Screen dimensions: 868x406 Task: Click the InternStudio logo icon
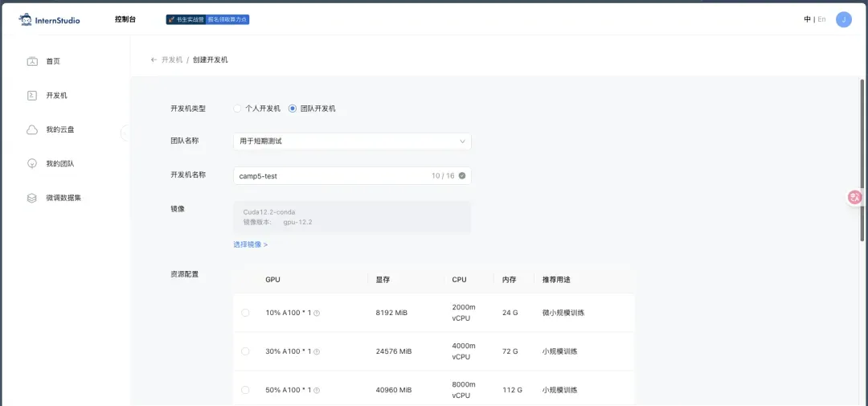tap(26, 20)
